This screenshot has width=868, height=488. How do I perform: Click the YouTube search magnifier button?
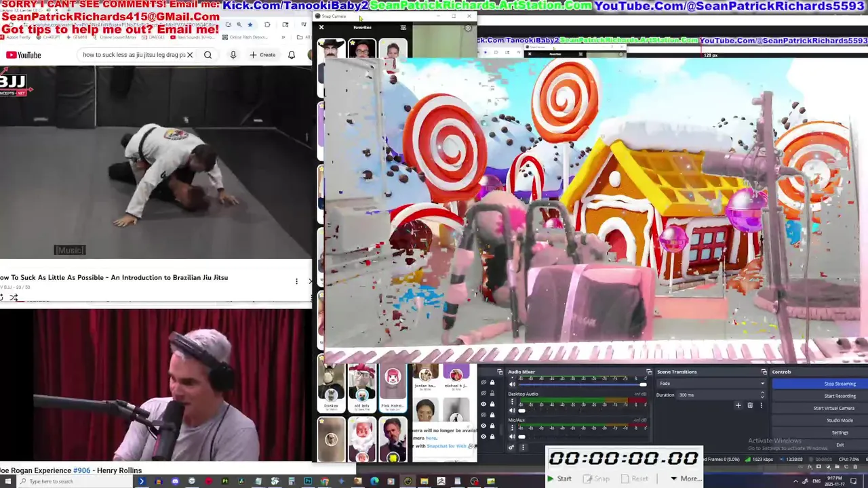208,55
